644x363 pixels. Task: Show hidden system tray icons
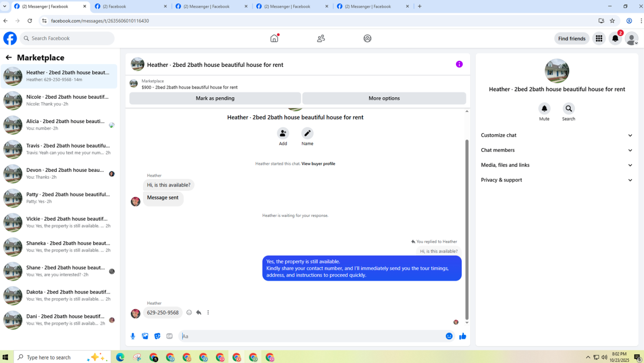588,357
